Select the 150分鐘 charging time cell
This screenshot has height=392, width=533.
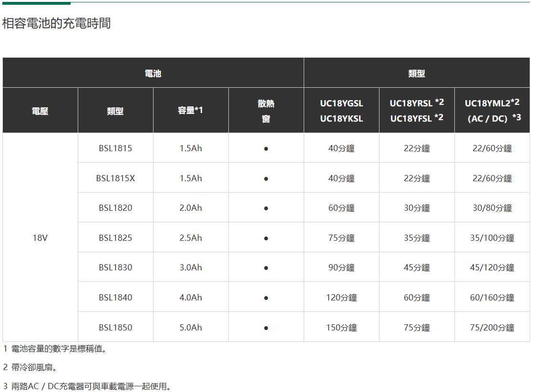[x=341, y=327]
